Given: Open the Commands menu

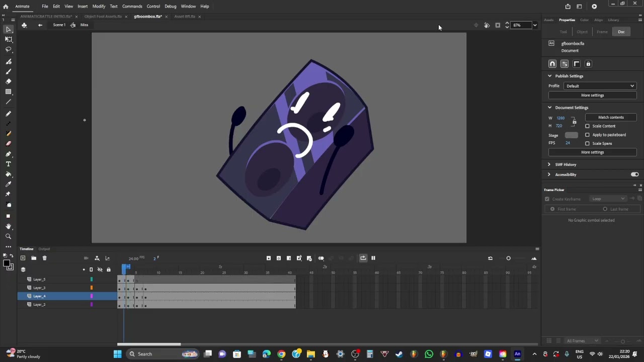Looking at the screenshot, I should click(132, 7).
